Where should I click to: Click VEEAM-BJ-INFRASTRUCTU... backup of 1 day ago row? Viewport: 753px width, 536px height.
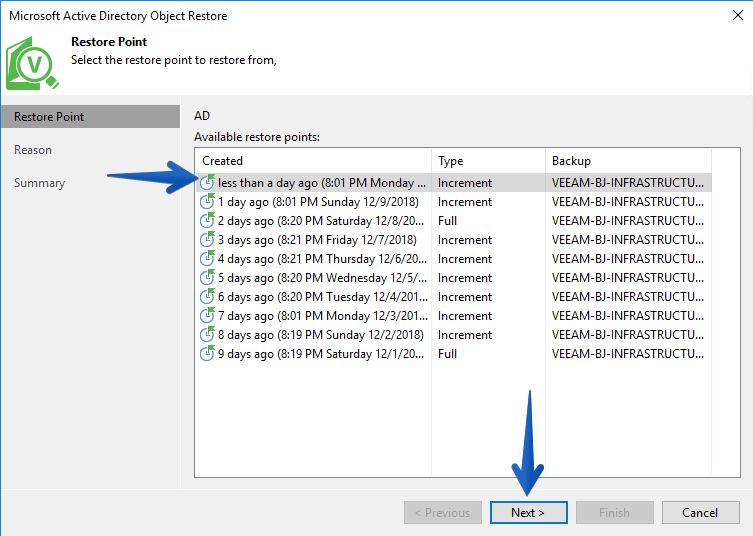pos(628,202)
